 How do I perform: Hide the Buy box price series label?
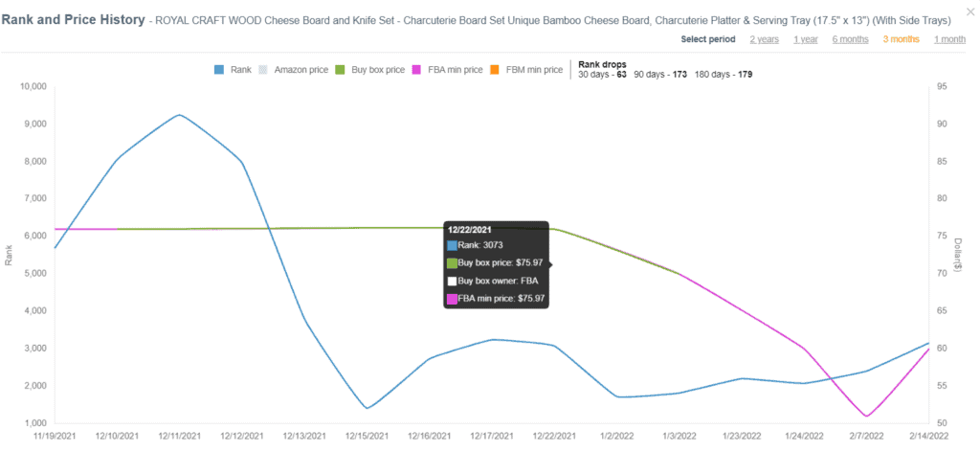[x=378, y=70]
